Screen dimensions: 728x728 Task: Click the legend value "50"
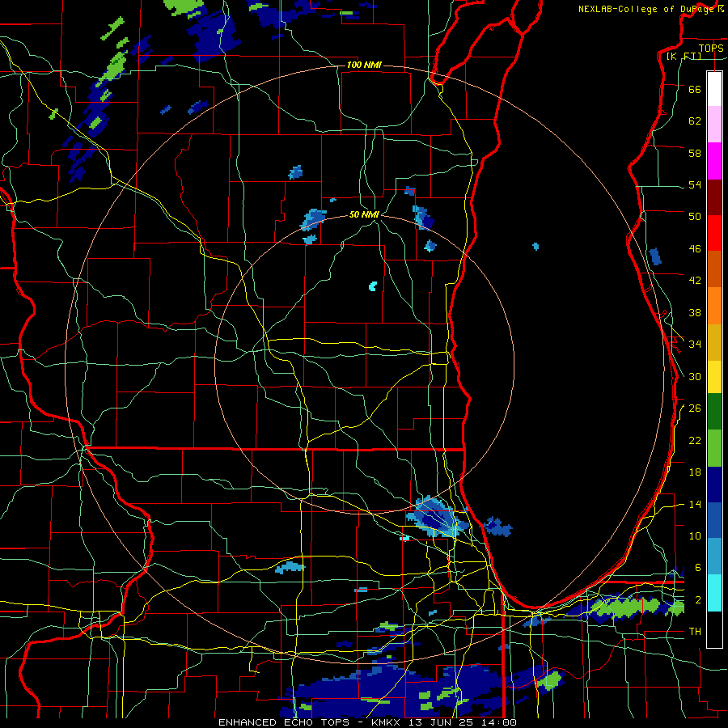[695, 217]
